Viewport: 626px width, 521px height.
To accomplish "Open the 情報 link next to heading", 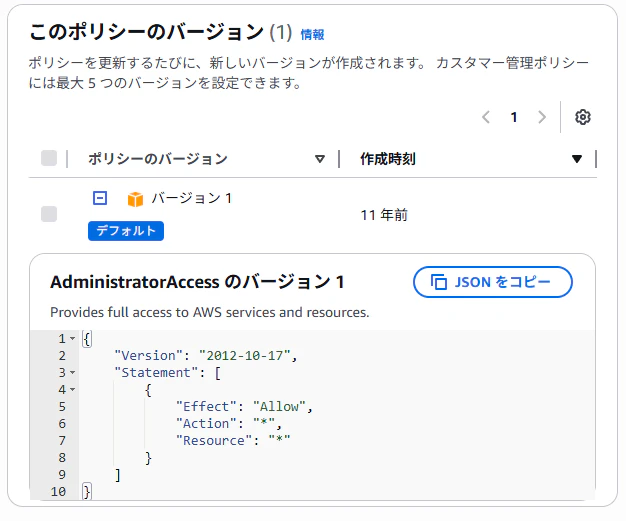I will tap(312, 35).
